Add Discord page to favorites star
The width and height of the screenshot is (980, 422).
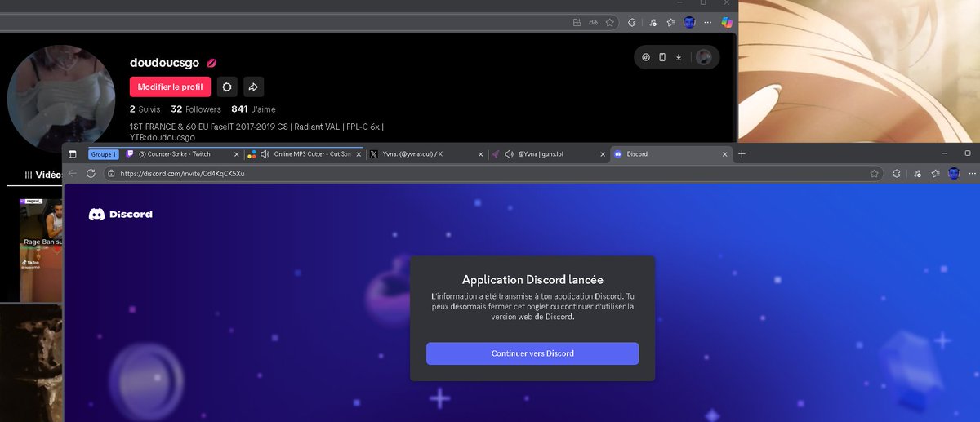tap(874, 173)
